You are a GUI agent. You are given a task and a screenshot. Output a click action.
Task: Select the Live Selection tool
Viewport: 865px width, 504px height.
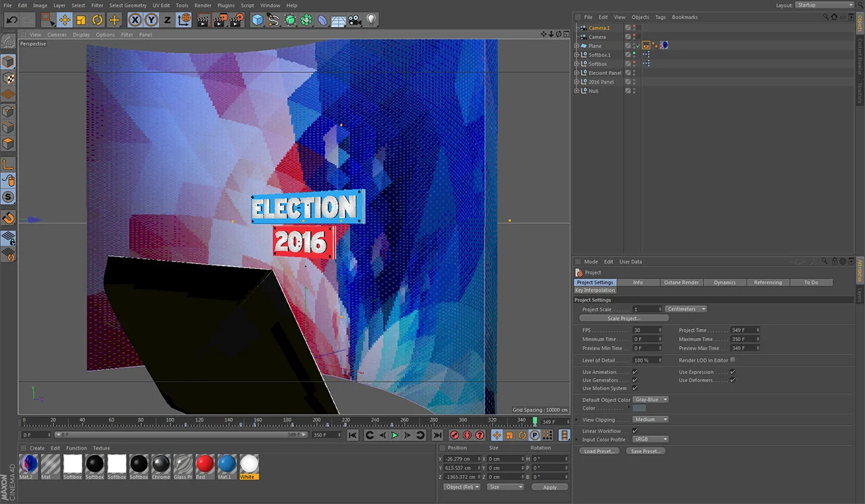(x=48, y=20)
